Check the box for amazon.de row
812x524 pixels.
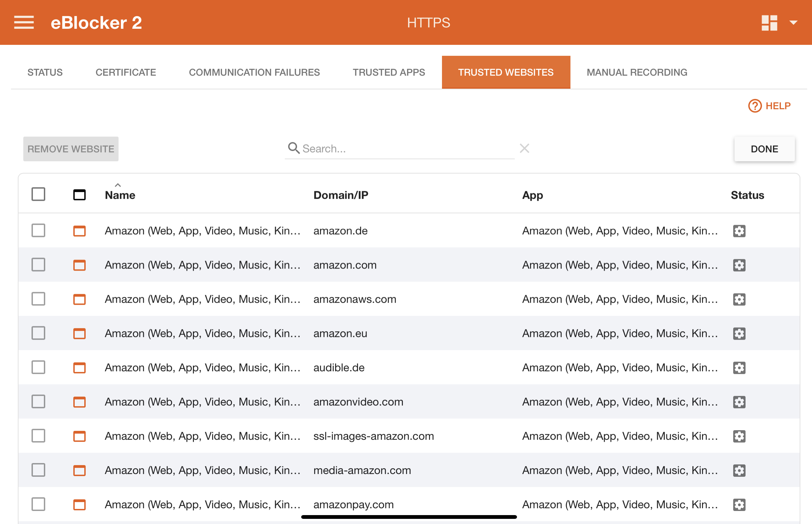pos(38,230)
